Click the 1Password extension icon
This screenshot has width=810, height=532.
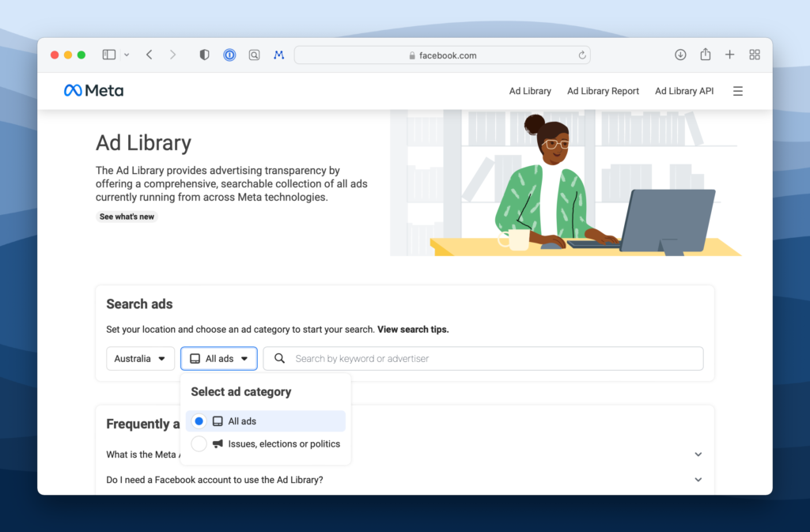tap(229, 55)
